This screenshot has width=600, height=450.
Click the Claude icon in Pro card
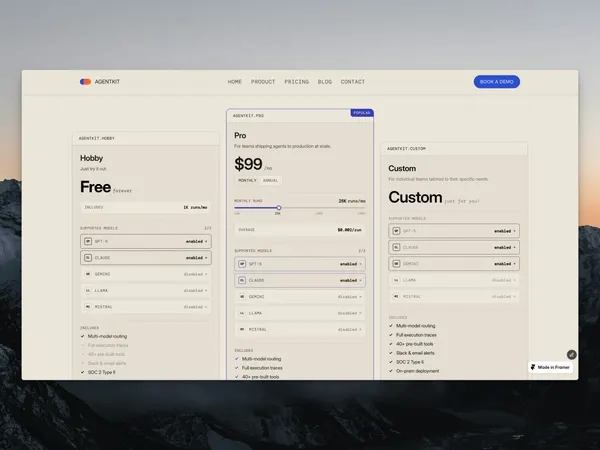coord(242,280)
